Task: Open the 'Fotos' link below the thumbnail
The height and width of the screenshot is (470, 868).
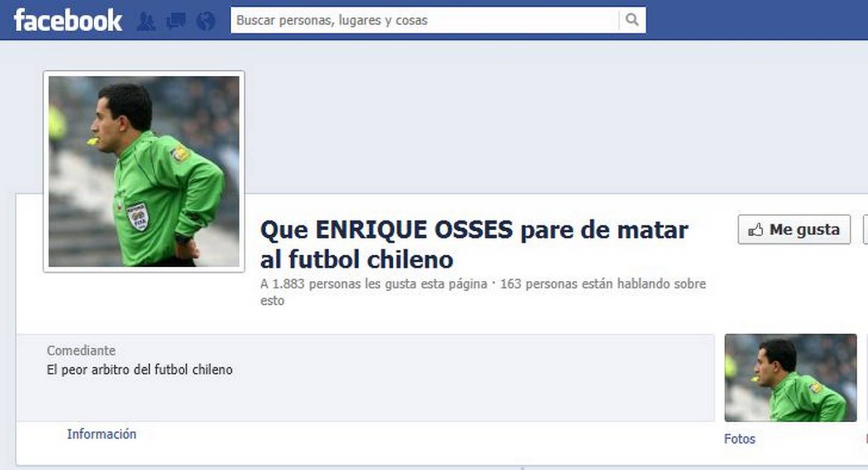Action: point(740,439)
